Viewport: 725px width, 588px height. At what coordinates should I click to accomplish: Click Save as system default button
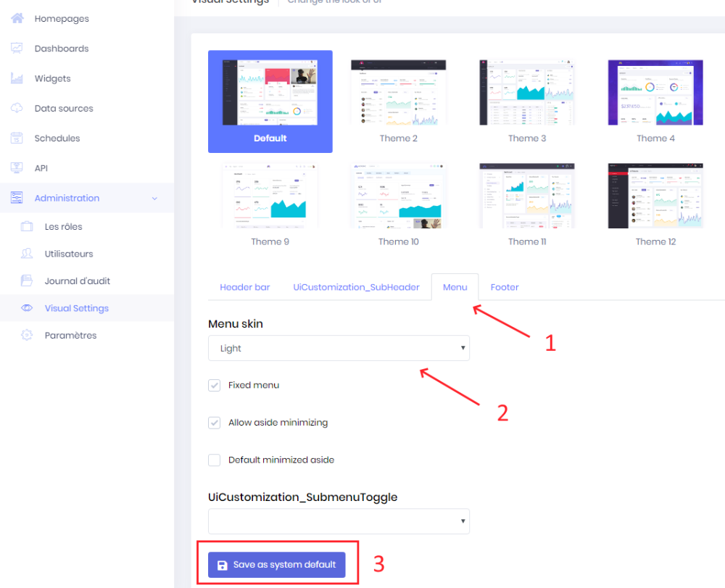pyautogui.click(x=276, y=565)
